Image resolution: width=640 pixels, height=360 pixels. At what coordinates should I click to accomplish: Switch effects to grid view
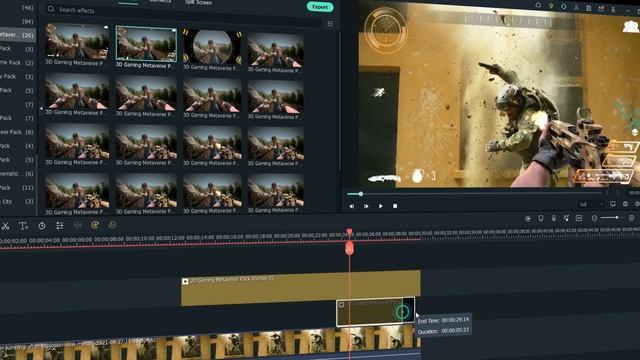coord(330,24)
